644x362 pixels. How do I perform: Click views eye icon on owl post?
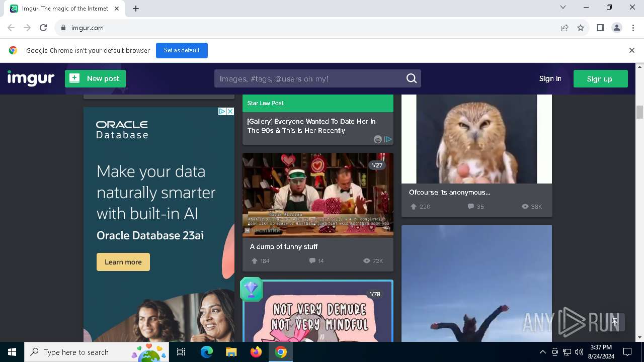click(x=525, y=207)
